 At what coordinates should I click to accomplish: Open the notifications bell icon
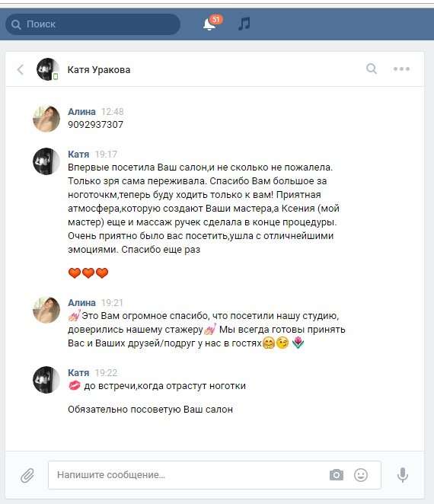point(209,24)
